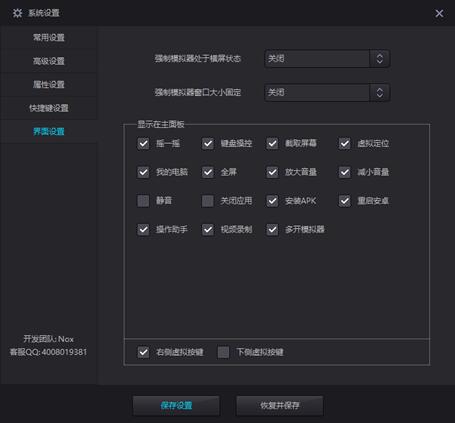
Task: Toggle the 视频录制 checkbox
Action: click(x=208, y=230)
